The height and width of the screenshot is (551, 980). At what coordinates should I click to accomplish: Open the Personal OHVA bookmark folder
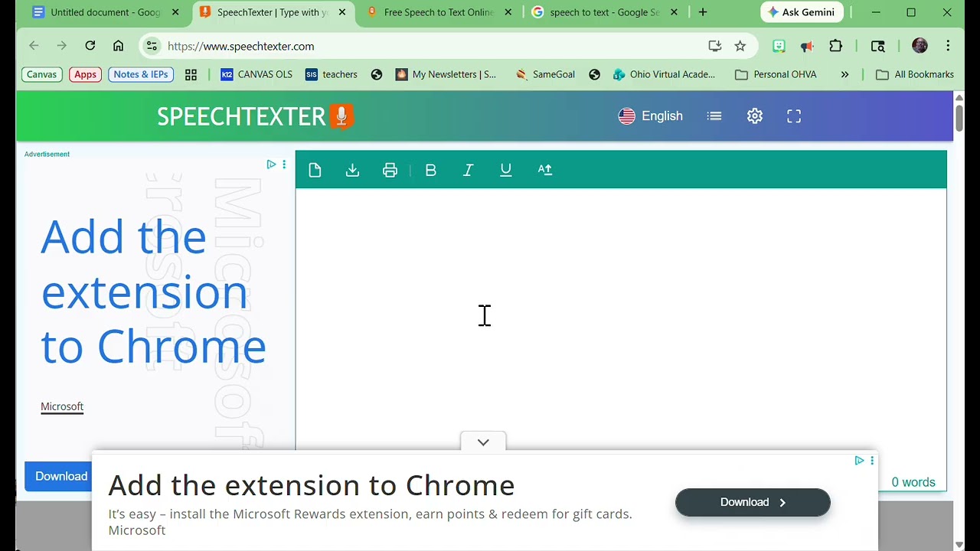click(x=776, y=74)
